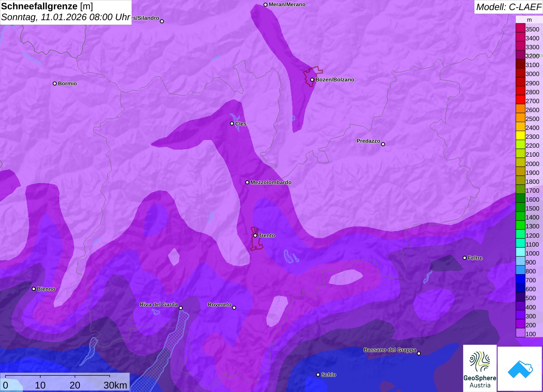Click the Rovereto town label
543x392 pixels.
(x=220, y=304)
